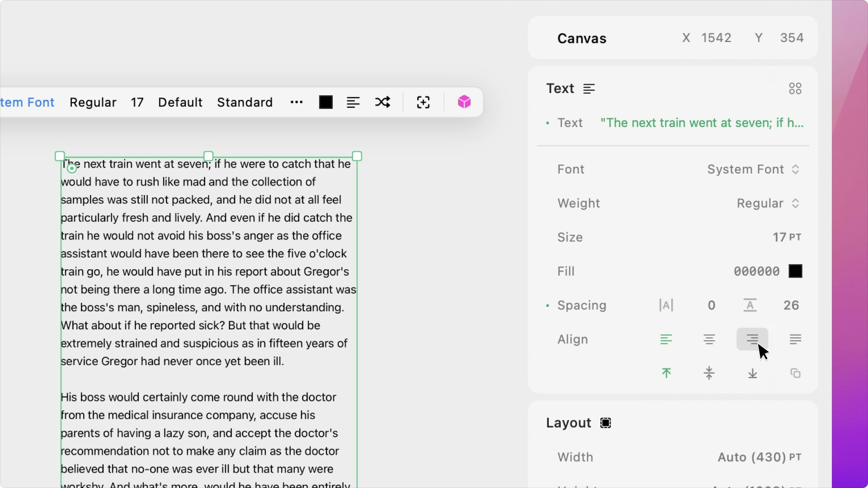Click the grid dots icon in Text panel
868x488 pixels.
[x=795, y=89]
